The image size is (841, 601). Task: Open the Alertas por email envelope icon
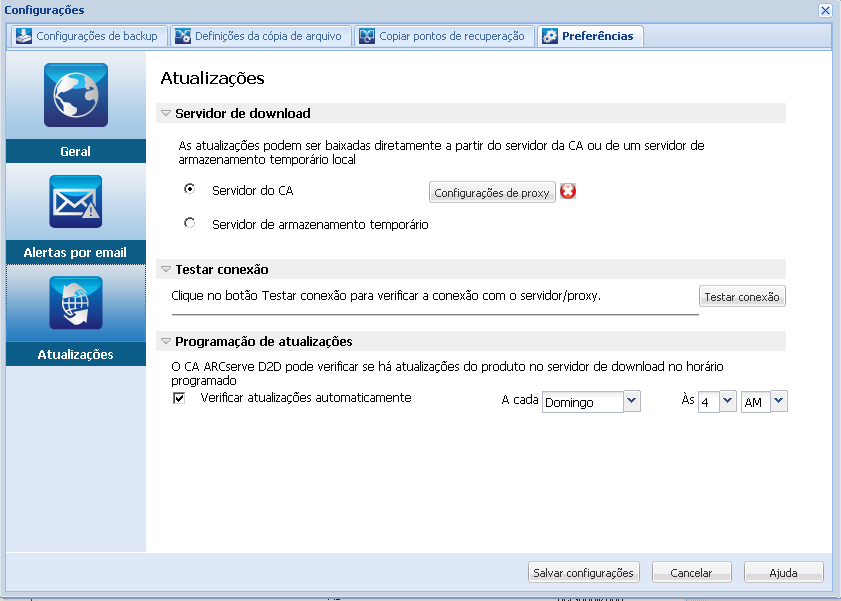pyautogui.click(x=76, y=201)
